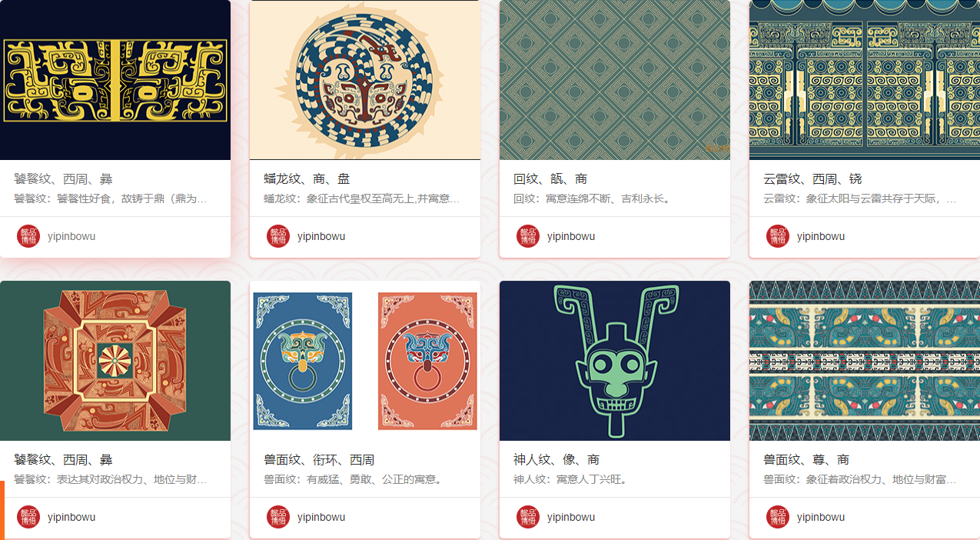The image size is (980, 540).
Task: Click avatar icon on 神人纹、像、商 card
Action: point(528,517)
